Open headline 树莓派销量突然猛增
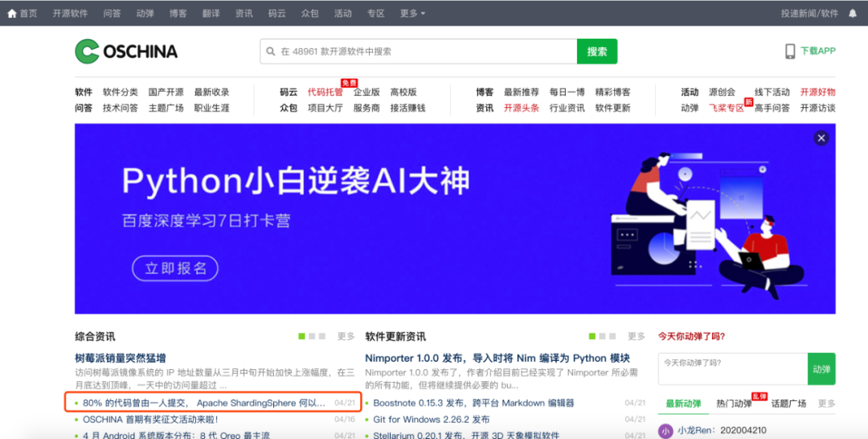 (x=120, y=358)
